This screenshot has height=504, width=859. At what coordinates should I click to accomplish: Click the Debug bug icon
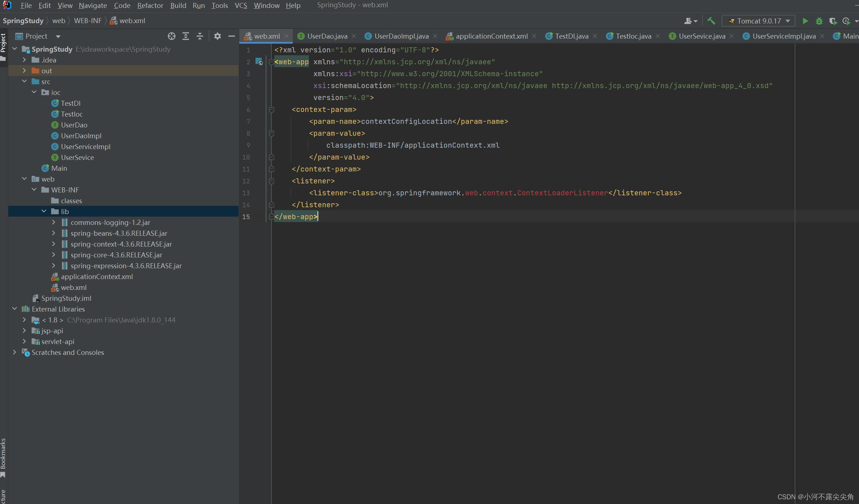click(x=819, y=21)
